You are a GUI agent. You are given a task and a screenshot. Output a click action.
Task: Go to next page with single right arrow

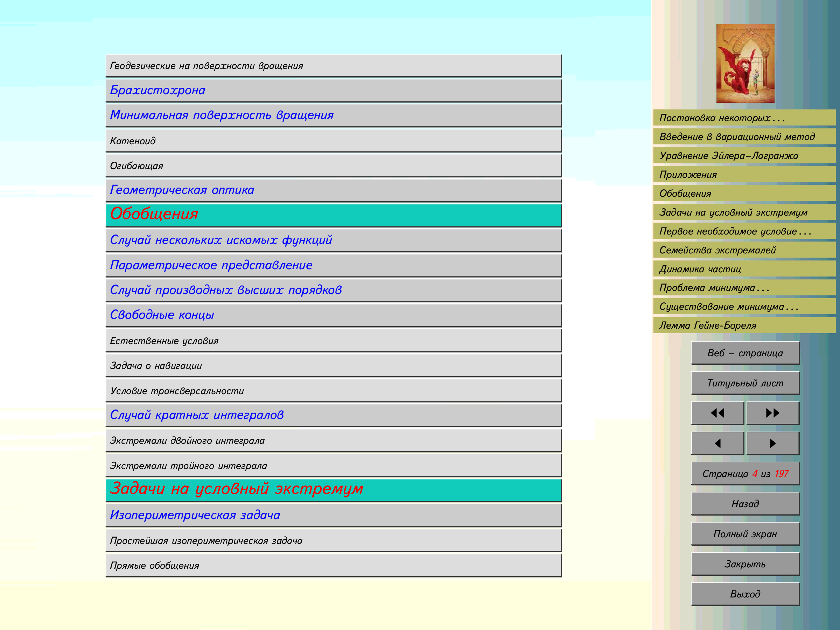(772, 443)
